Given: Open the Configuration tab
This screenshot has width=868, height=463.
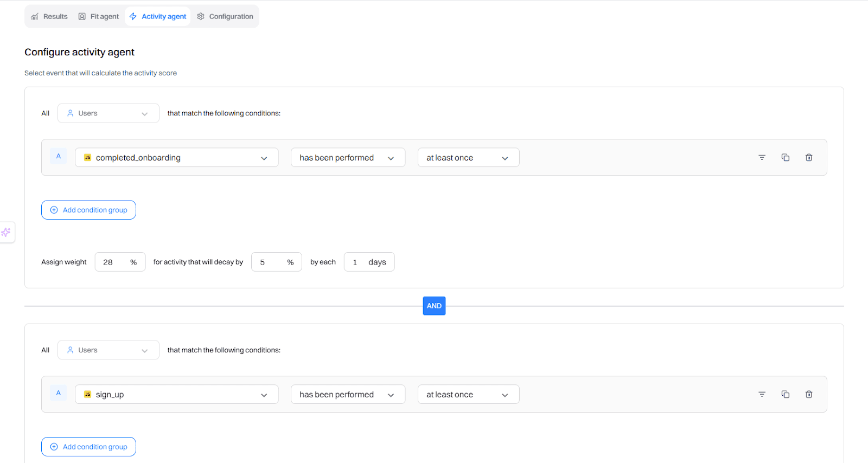Looking at the screenshot, I should [225, 17].
